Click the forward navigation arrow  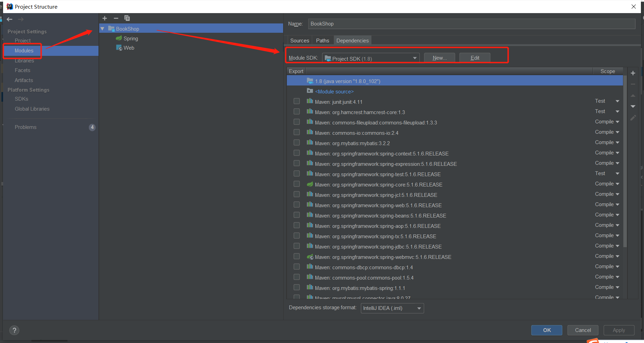click(x=21, y=19)
